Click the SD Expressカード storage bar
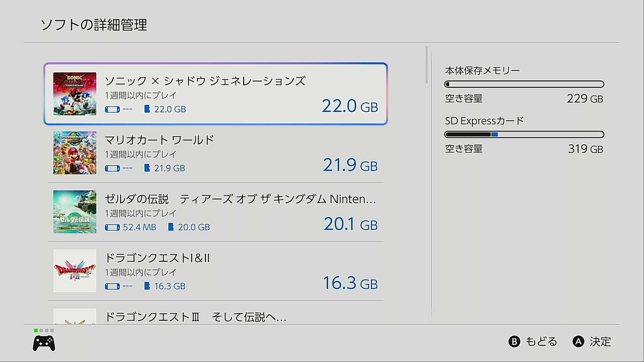 click(x=524, y=135)
